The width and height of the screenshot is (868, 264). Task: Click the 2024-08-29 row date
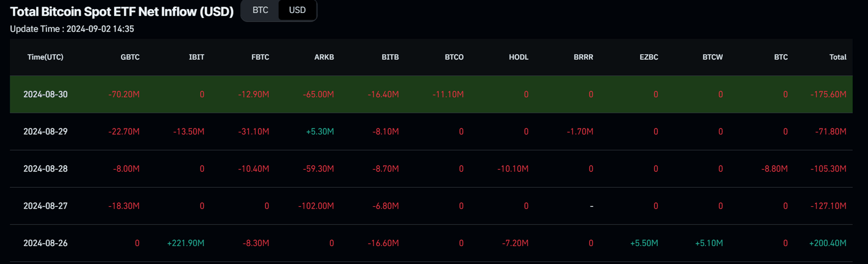[x=45, y=132]
